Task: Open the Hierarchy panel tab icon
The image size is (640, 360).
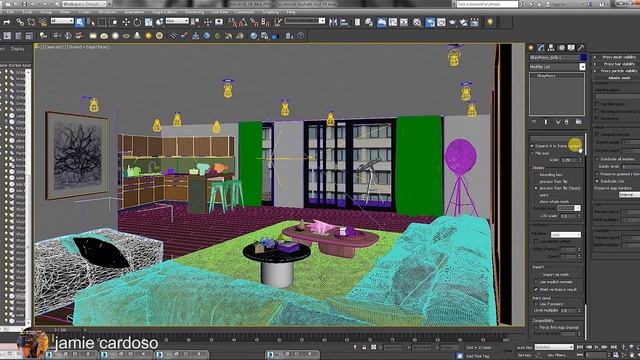Action: (551, 48)
